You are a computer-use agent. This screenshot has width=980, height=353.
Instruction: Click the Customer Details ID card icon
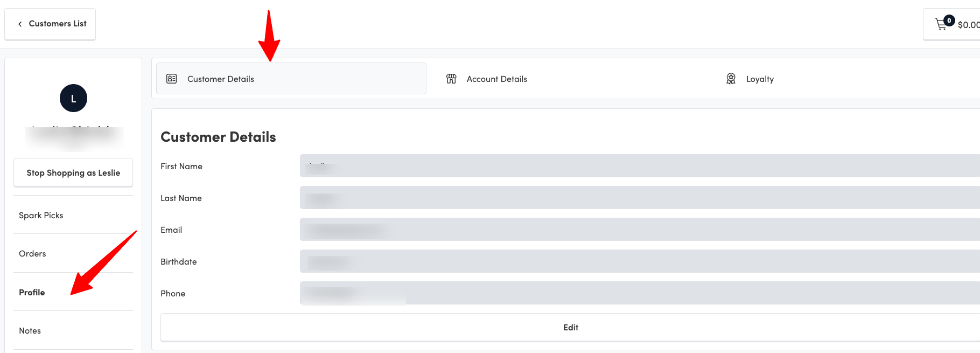tap(172, 79)
